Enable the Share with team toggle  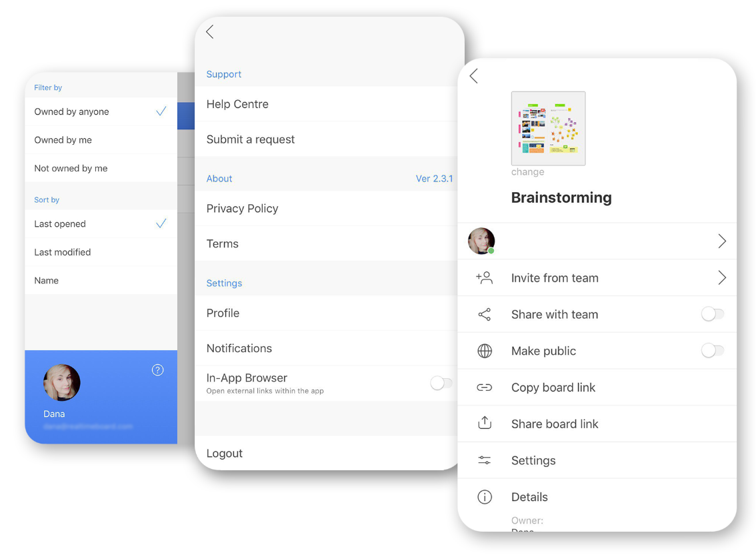click(x=712, y=314)
